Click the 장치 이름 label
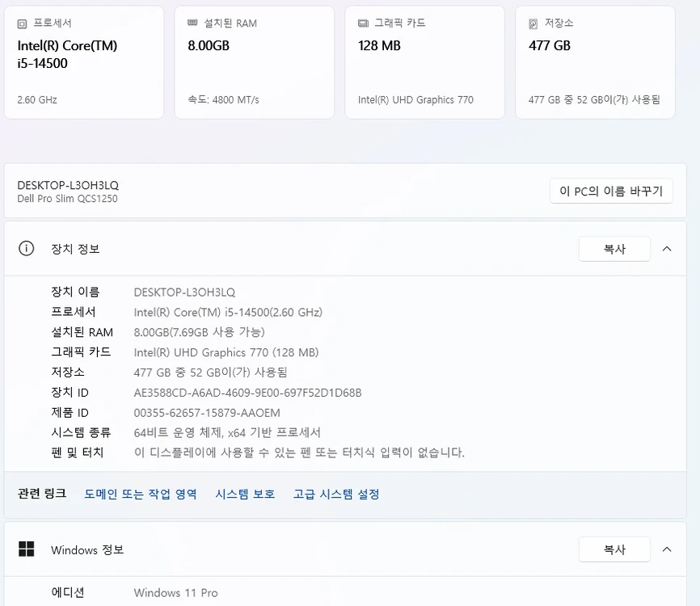Viewport: 700px width, 606px height. [75, 292]
